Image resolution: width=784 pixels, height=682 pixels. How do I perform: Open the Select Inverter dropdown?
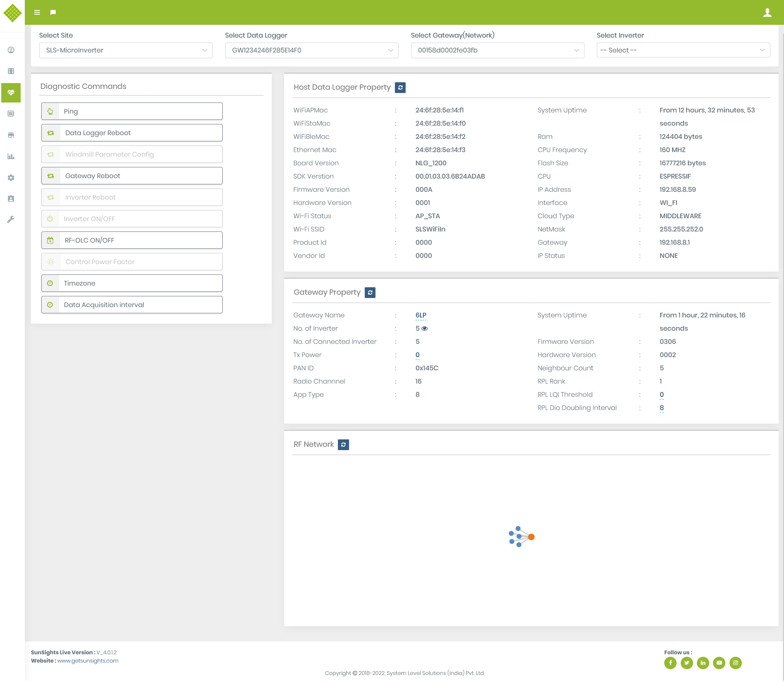tap(683, 50)
